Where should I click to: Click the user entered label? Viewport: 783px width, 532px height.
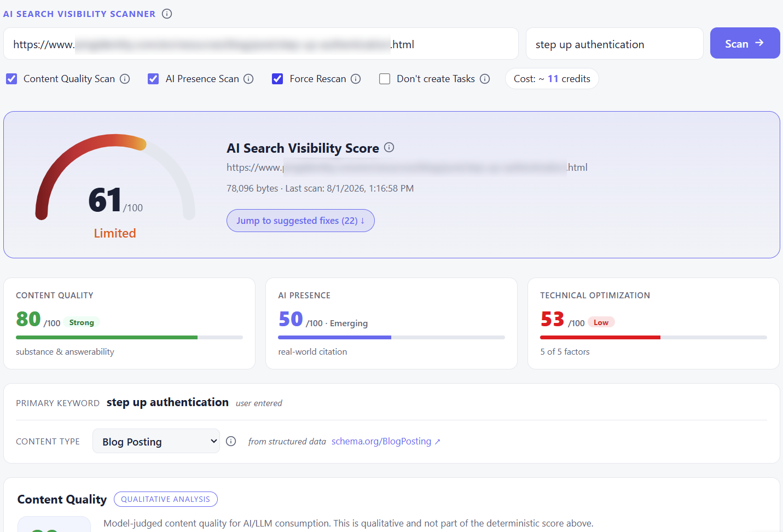[259, 403]
